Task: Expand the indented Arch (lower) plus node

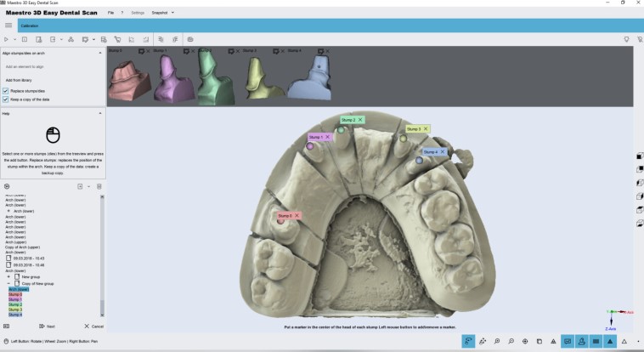Action: click(8, 211)
